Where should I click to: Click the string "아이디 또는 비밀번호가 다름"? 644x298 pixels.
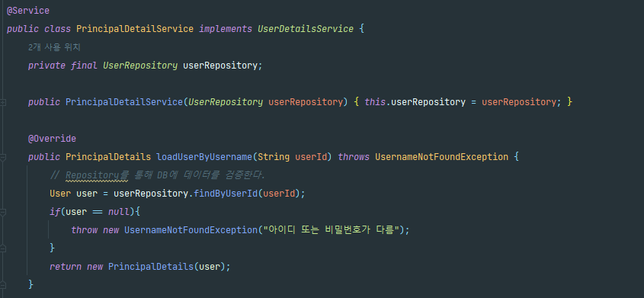tap(332, 230)
